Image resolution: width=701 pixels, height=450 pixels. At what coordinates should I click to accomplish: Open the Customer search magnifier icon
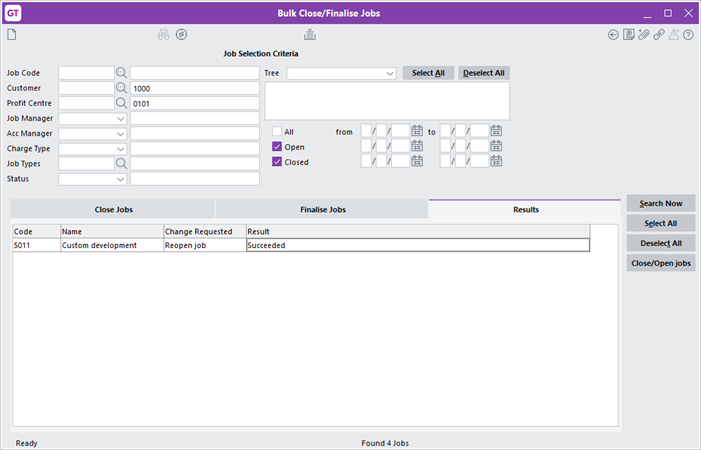click(x=121, y=88)
